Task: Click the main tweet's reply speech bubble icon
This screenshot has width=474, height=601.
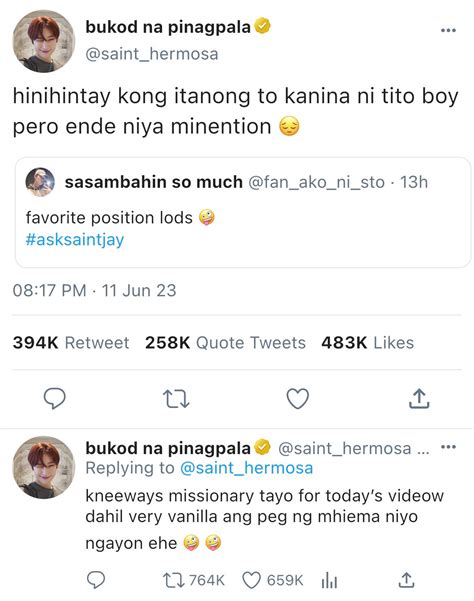Action: point(55,399)
